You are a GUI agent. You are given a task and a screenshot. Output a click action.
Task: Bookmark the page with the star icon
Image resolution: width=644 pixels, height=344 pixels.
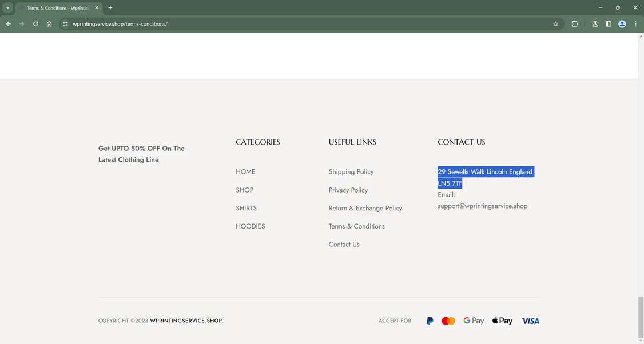click(555, 24)
